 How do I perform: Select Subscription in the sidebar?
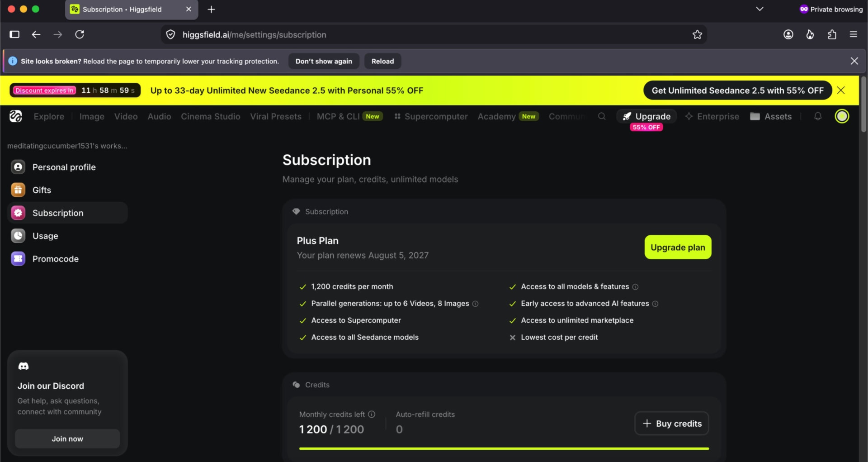[67, 213]
